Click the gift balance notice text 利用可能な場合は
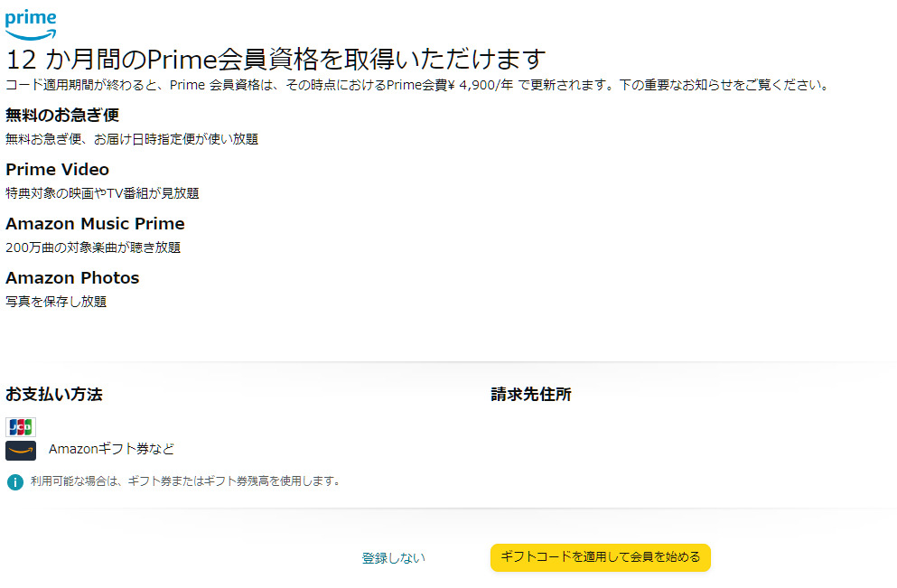 tap(185, 481)
